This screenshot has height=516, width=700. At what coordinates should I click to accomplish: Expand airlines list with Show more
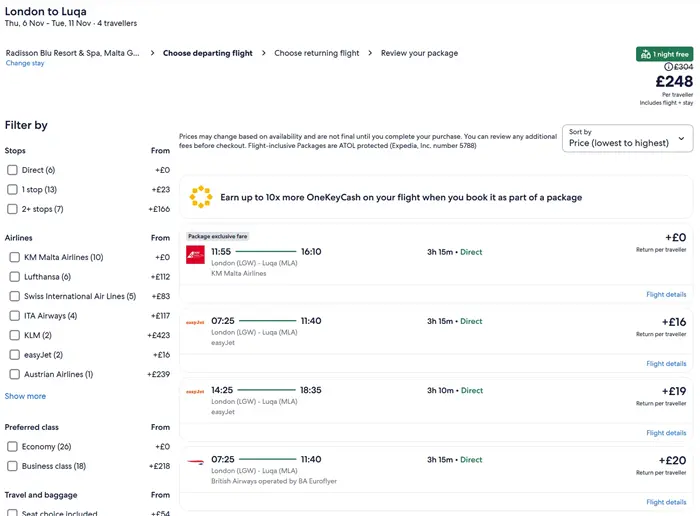pyautogui.click(x=25, y=396)
